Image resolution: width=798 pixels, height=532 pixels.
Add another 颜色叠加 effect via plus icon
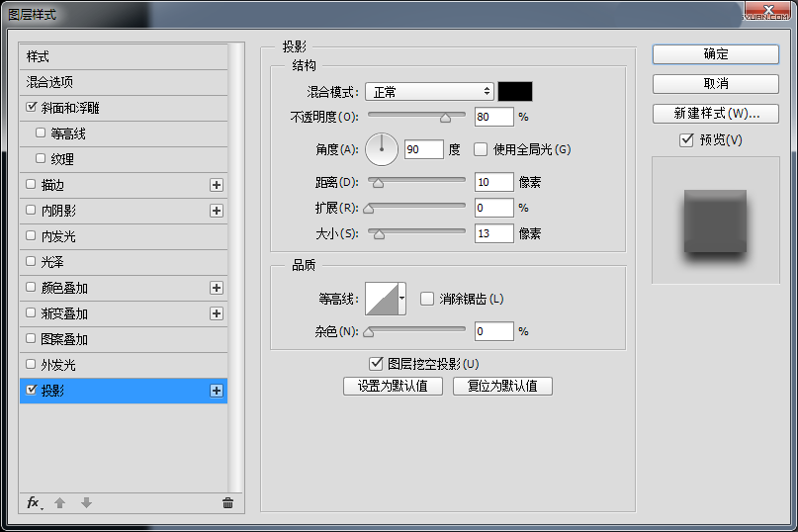(x=217, y=288)
